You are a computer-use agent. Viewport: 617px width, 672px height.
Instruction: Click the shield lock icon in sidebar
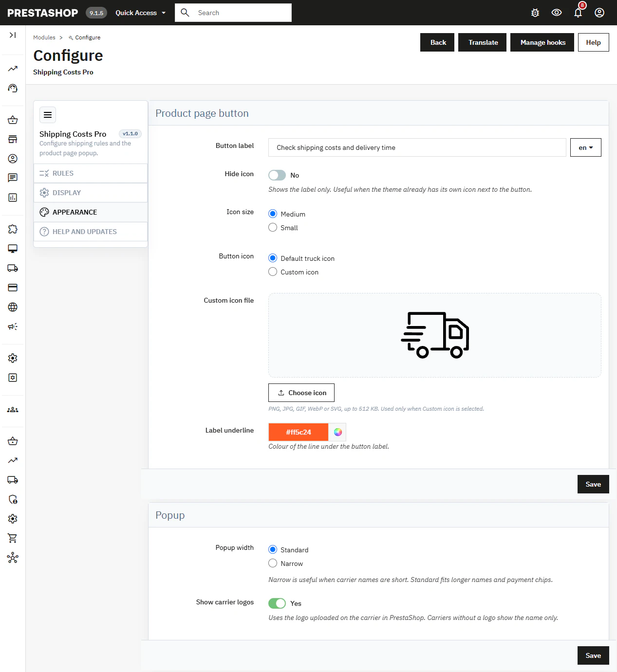point(13,499)
